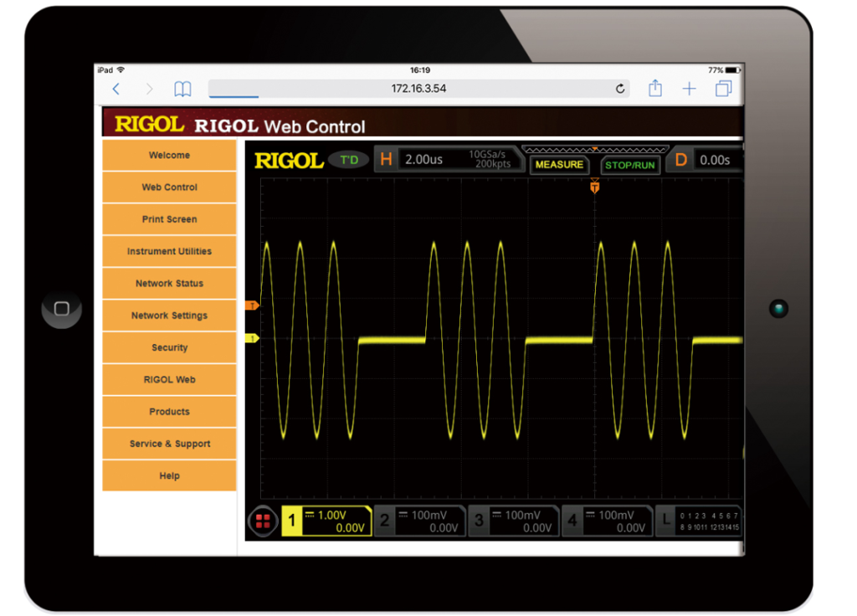Open the Help page

coord(169,476)
